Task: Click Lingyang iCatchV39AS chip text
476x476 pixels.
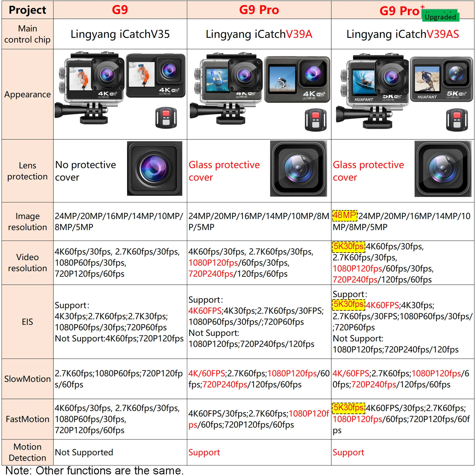Action: point(403,34)
